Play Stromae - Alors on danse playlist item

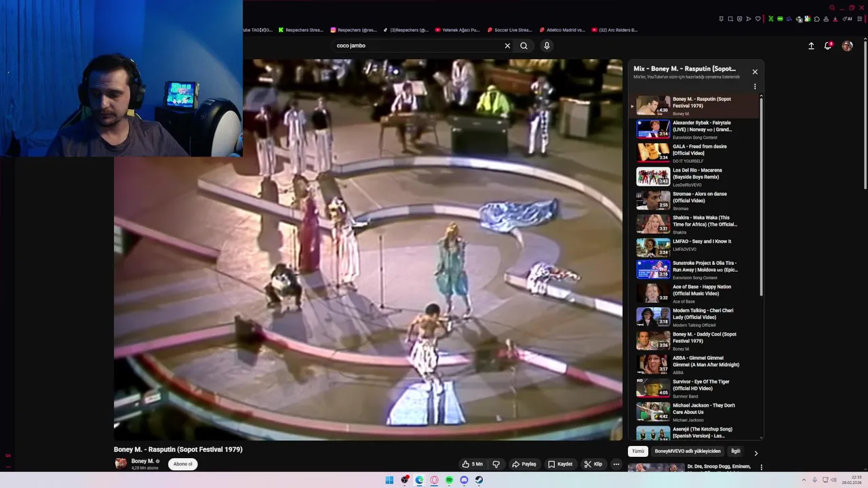(694, 201)
